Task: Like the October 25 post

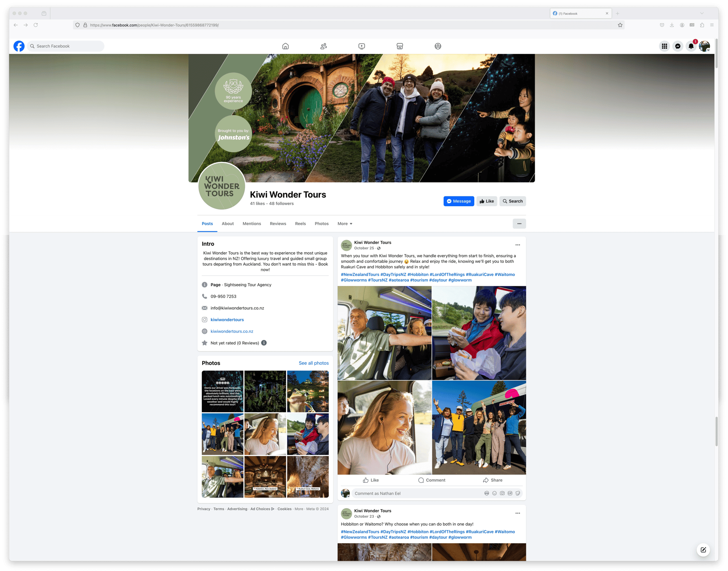Action: point(370,480)
